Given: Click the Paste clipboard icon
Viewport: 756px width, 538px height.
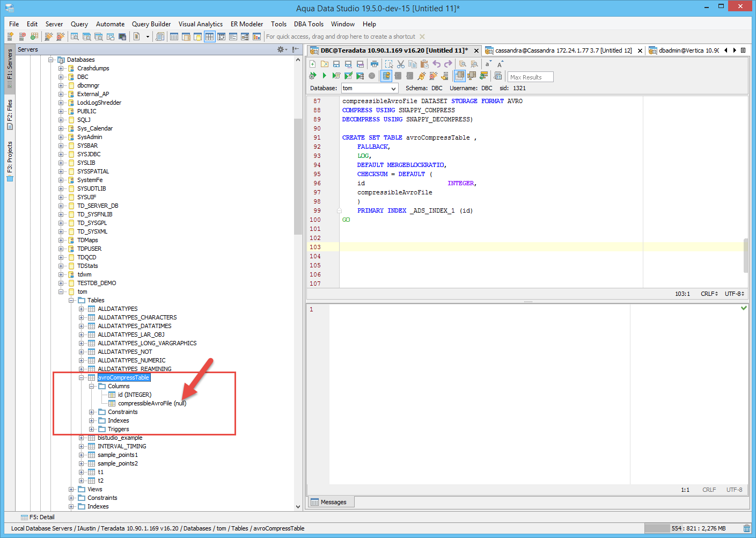Looking at the screenshot, I should [x=424, y=64].
